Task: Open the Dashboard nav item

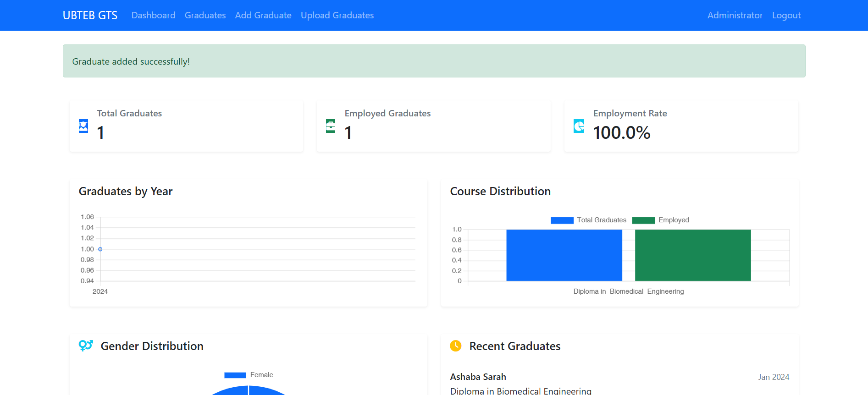Action: tap(153, 15)
